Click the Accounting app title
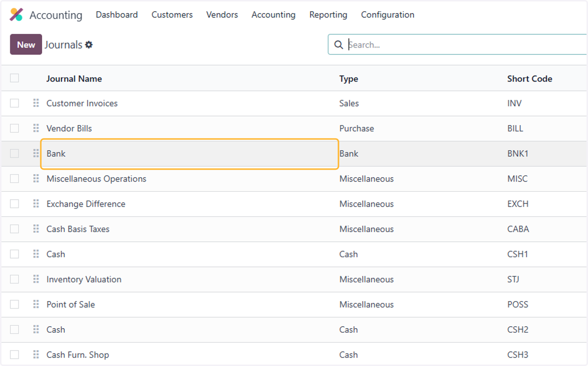Screen dimensions: 588x366 pos(56,15)
